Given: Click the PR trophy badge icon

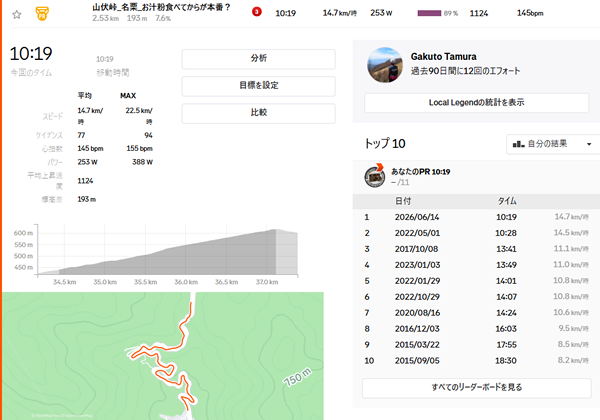Looking at the screenshot, I should click(42, 14).
